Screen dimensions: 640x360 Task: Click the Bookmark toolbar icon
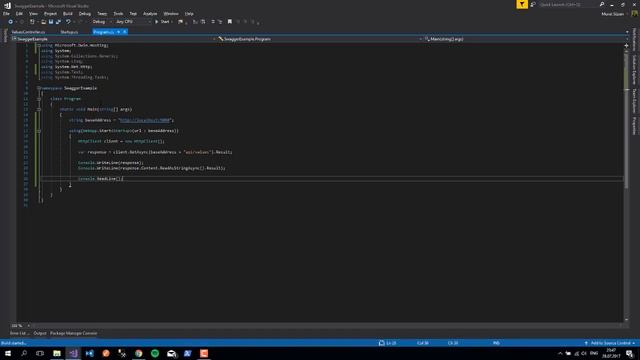pos(230,22)
